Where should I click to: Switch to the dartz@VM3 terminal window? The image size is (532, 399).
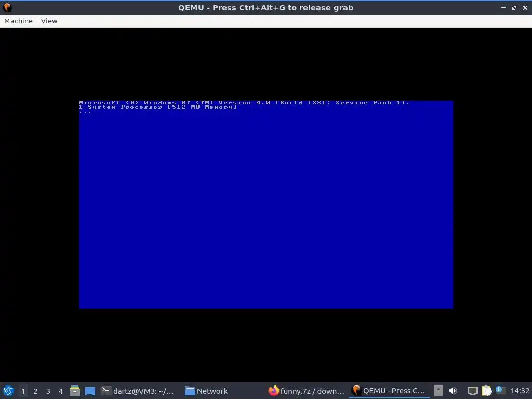[x=138, y=391]
